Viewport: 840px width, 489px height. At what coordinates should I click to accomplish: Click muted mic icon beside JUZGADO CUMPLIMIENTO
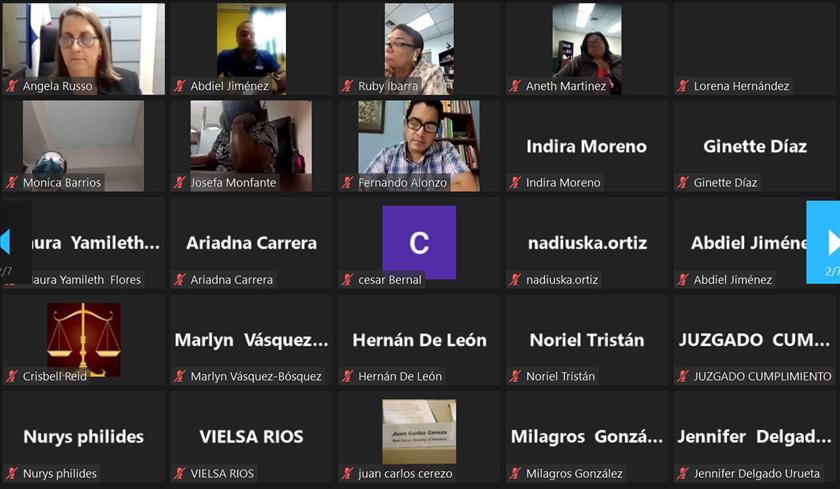point(682,377)
